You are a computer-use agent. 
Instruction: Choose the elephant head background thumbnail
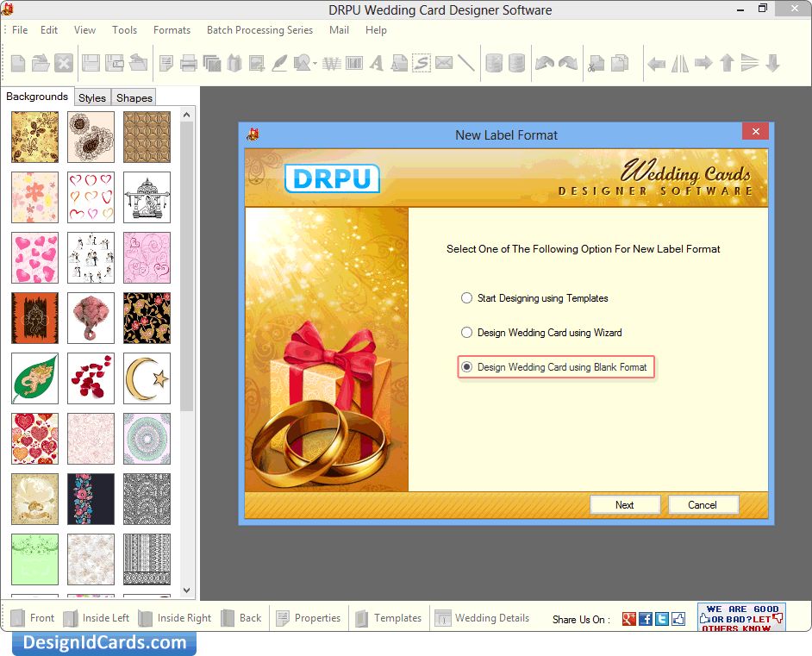pos(91,318)
